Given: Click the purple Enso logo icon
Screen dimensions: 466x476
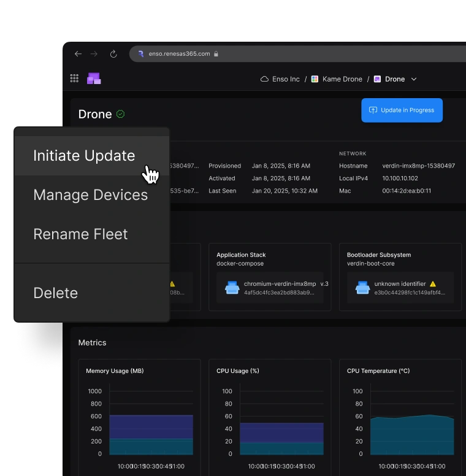Looking at the screenshot, I should pos(94,79).
